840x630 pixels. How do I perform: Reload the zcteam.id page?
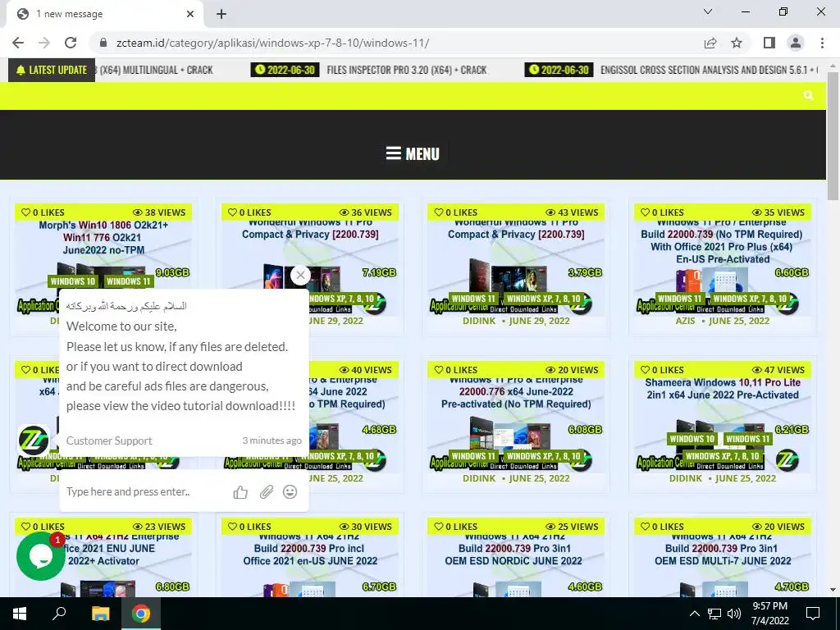[71, 43]
